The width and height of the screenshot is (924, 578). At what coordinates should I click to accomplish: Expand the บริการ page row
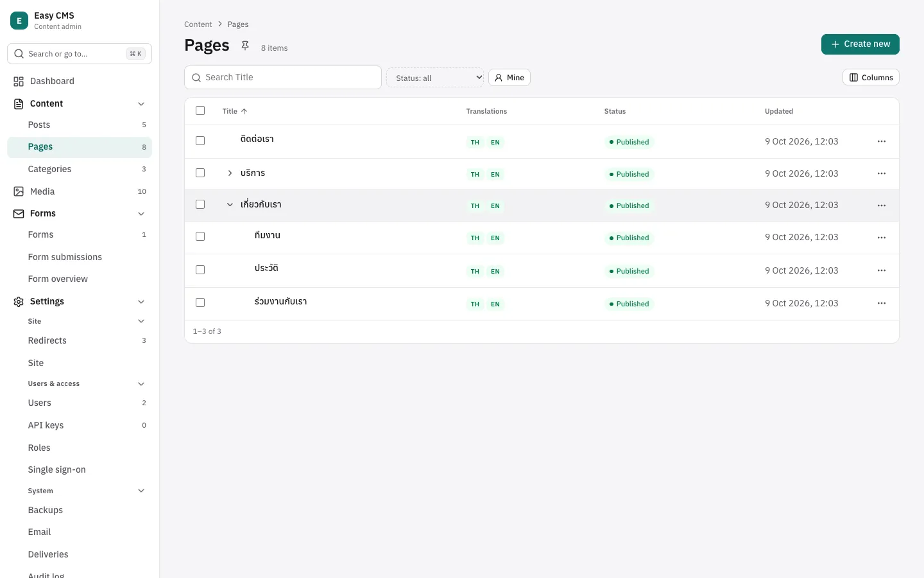pos(230,173)
